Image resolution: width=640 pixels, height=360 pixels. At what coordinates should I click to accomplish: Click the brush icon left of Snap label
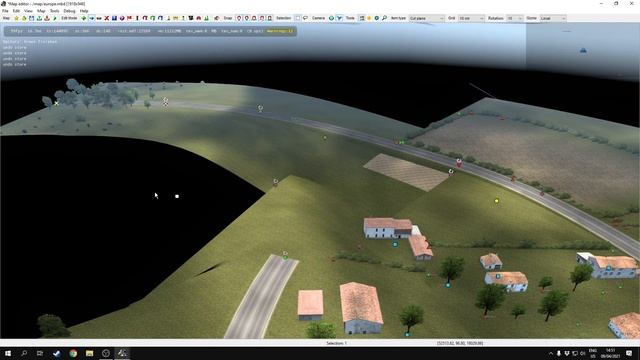(x=217, y=18)
